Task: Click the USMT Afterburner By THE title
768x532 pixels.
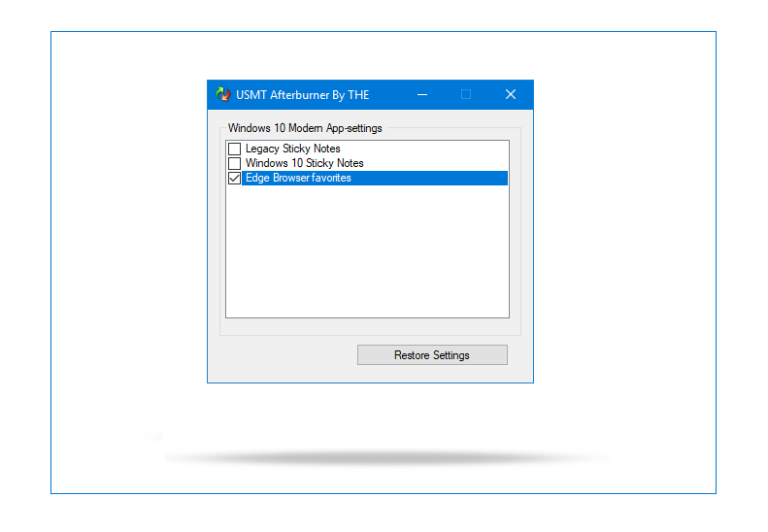Action: click(x=303, y=95)
